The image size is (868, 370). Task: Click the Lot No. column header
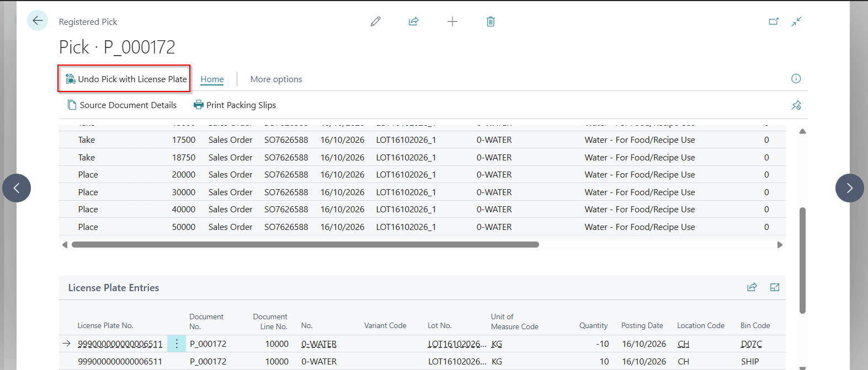point(440,326)
